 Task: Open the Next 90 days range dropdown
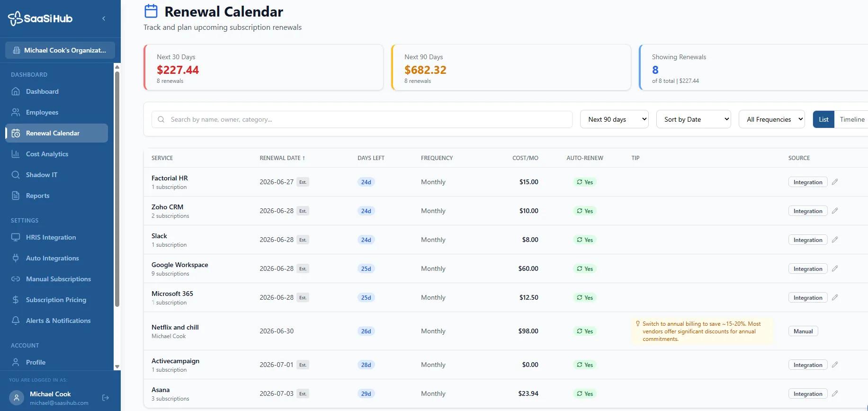(x=614, y=119)
